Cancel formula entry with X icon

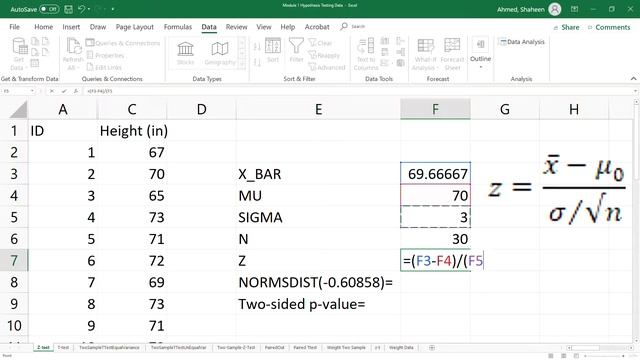tap(51, 91)
